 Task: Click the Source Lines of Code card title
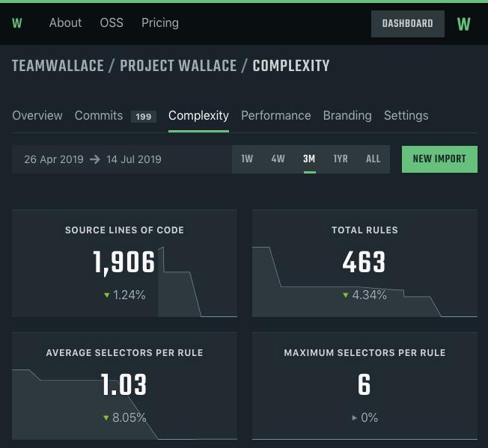[x=124, y=230]
